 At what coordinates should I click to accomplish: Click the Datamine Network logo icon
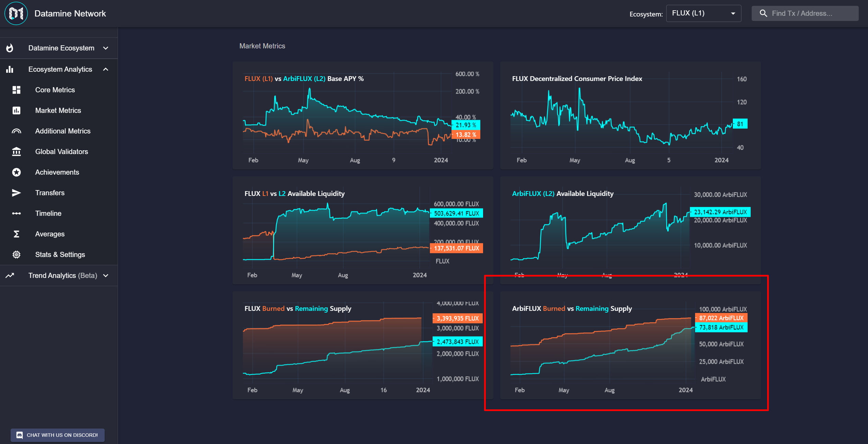point(16,13)
